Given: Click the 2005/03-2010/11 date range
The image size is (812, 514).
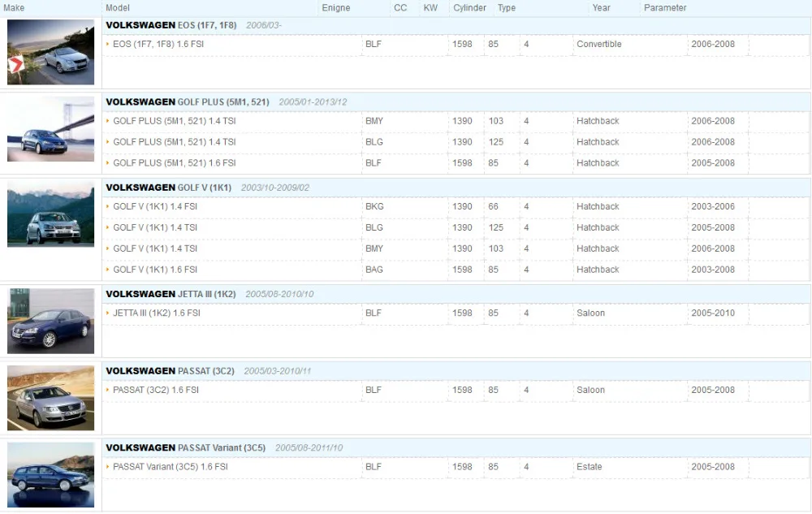Looking at the screenshot, I should pos(278,371).
